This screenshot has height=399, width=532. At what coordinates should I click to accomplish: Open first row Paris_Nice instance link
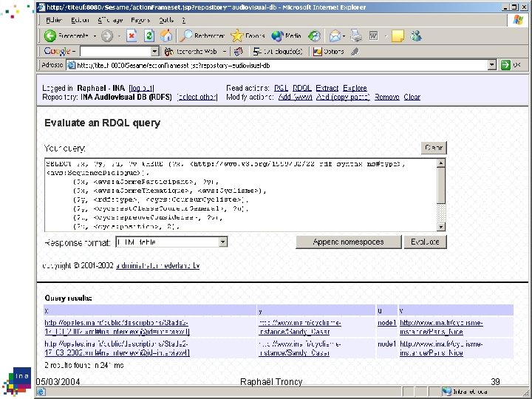(441, 327)
